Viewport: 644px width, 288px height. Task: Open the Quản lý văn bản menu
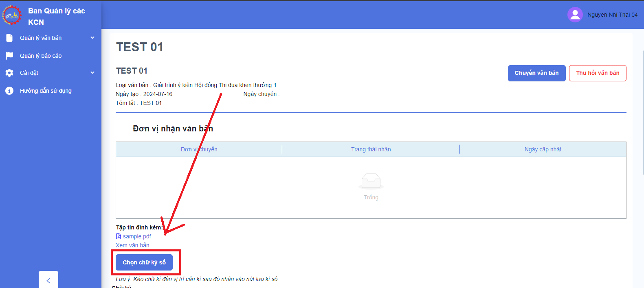[51, 38]
